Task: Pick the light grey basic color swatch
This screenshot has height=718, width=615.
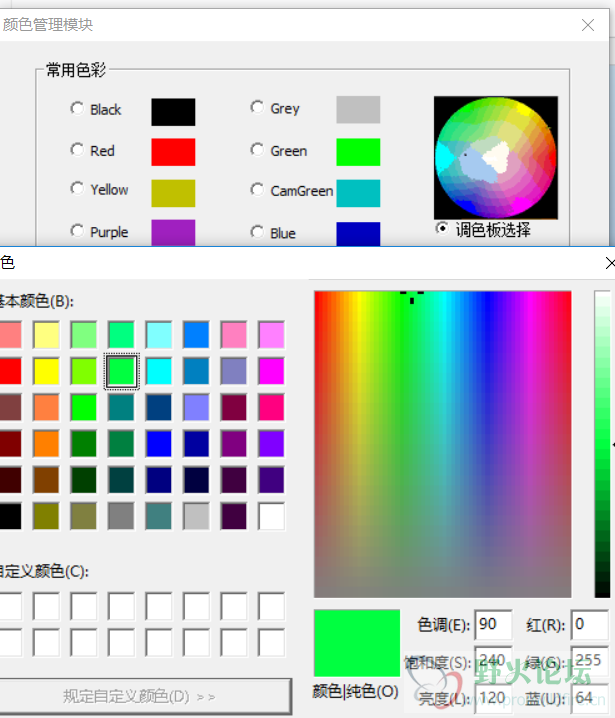Action: point(196,517)
